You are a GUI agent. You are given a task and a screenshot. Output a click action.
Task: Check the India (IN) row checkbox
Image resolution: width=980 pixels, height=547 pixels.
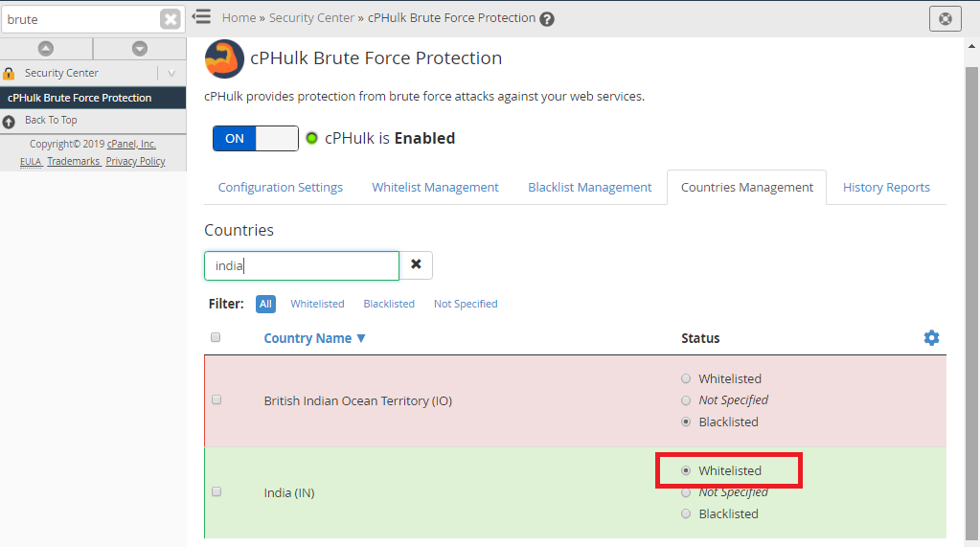217,491
